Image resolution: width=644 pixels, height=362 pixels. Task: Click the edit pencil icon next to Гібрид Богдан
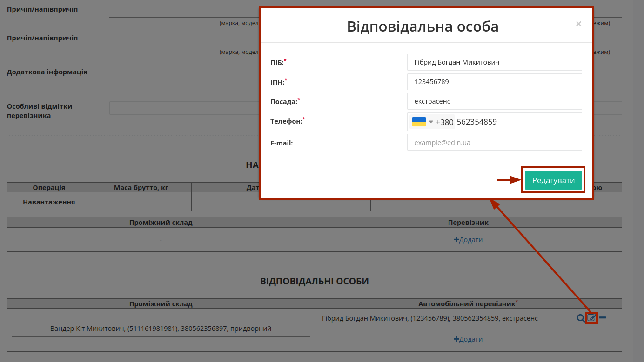pos(591,318)
